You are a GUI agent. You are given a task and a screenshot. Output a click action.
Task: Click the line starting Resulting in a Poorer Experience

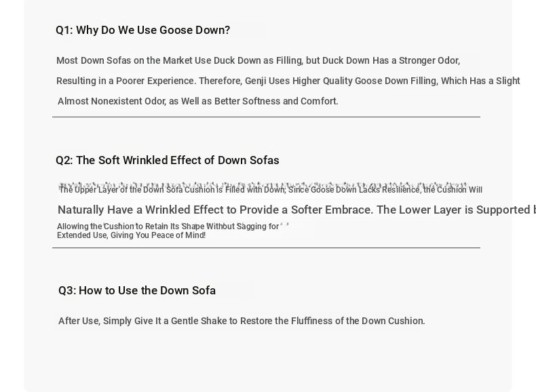click(288, 81)
